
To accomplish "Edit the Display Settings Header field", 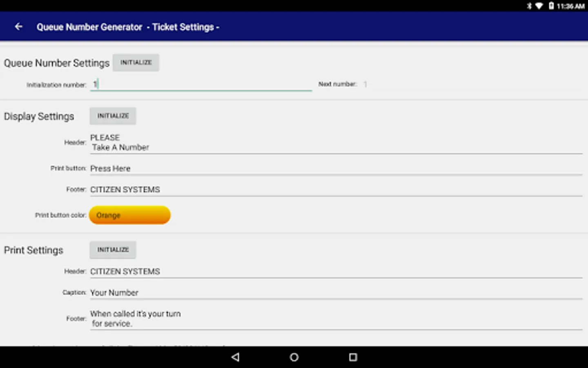I will (336, 143).
